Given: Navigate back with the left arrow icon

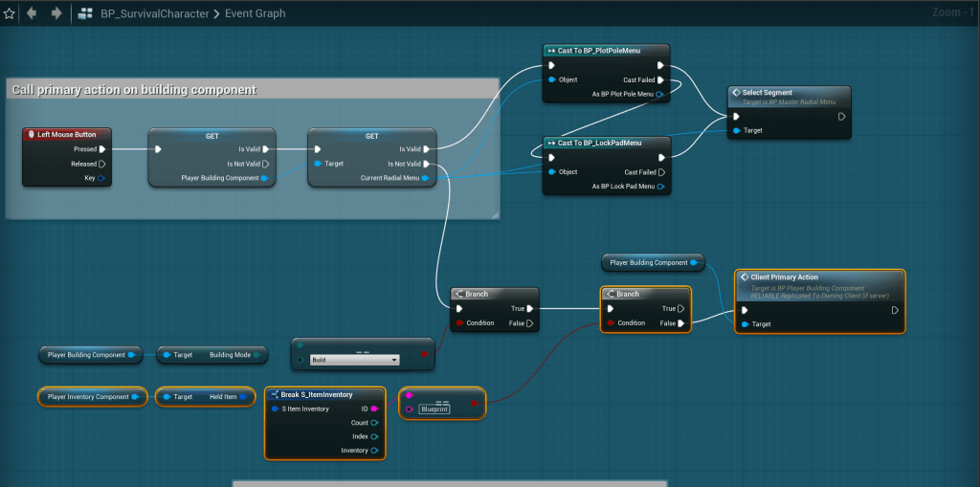Looking at the screenshot, I should click(33, 13).
